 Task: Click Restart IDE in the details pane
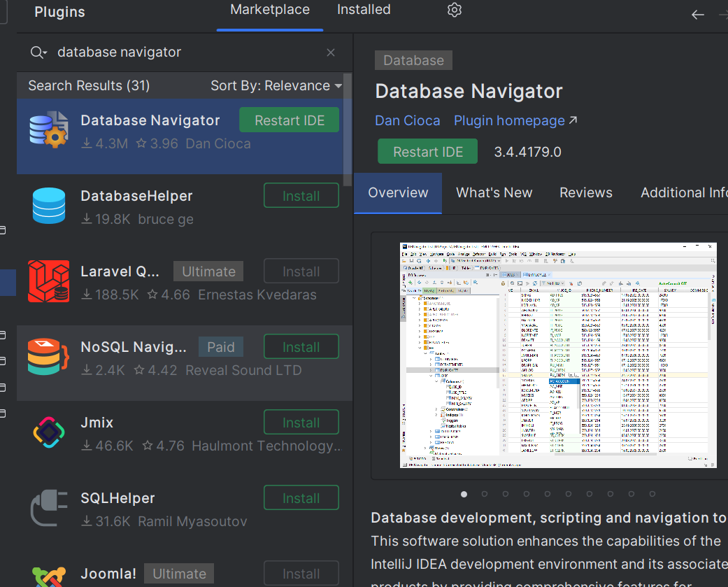click(427, 152)
